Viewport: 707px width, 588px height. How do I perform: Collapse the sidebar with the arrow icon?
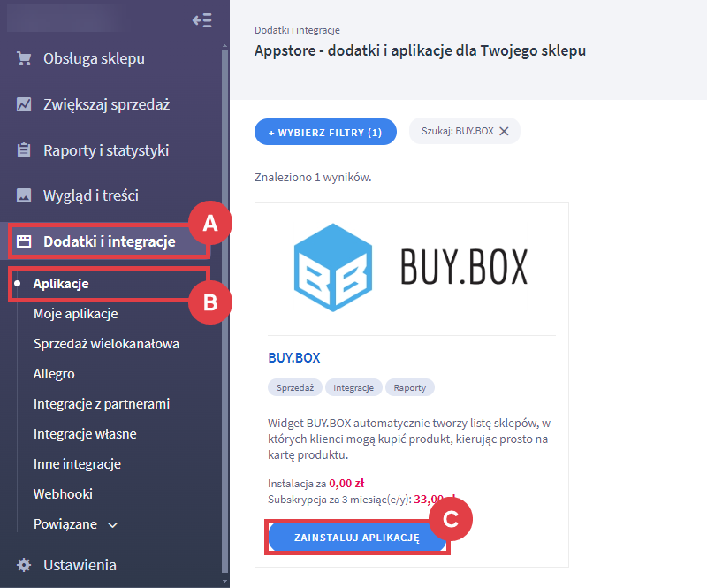tap(201, 20)
